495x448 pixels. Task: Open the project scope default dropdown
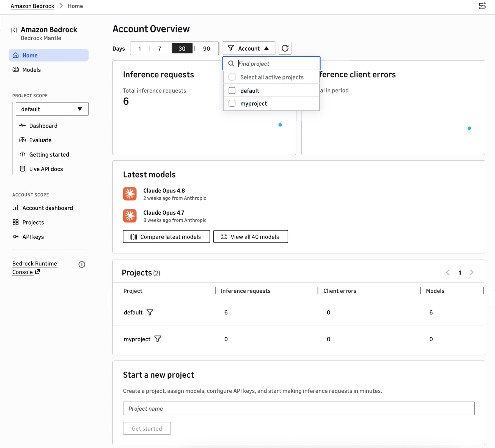point(52,109)
